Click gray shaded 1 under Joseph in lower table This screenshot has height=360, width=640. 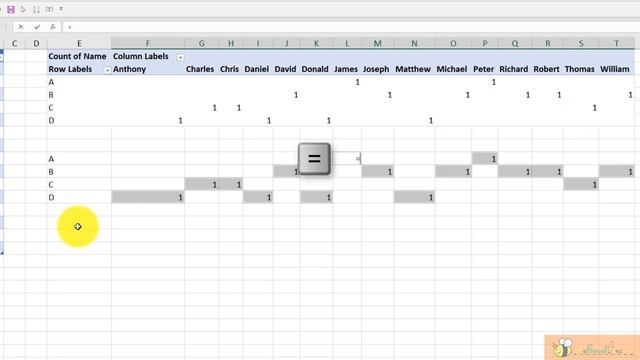tap(378, 171)
